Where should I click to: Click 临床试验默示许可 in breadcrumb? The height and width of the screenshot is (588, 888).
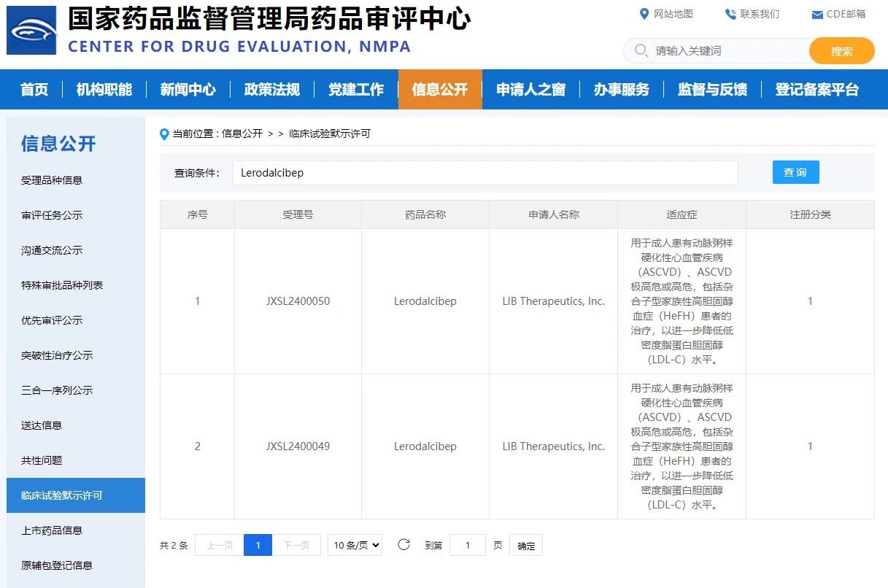click(x=330, y=134)
